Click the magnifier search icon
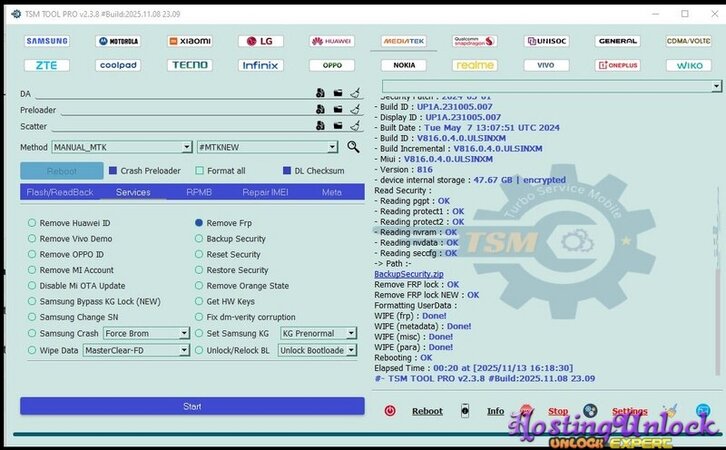Image resolution: width=726 pixels, height=450 pixels. coord(353,147)
